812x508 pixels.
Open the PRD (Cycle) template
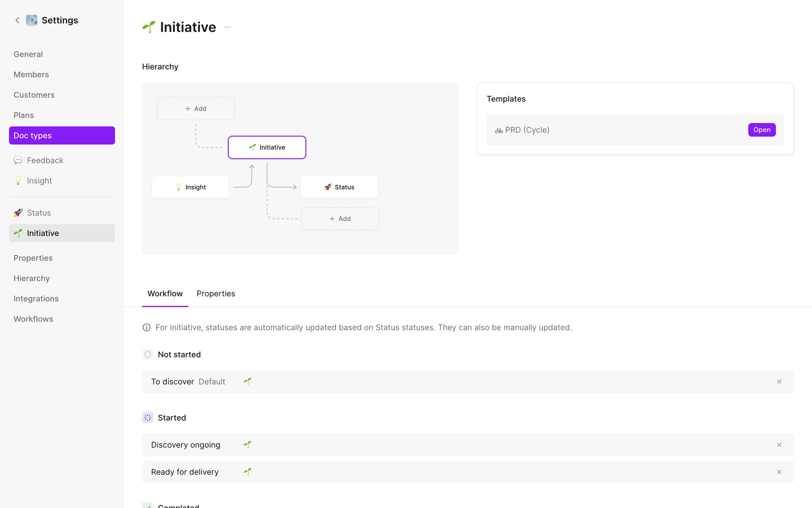pos(762,130)
